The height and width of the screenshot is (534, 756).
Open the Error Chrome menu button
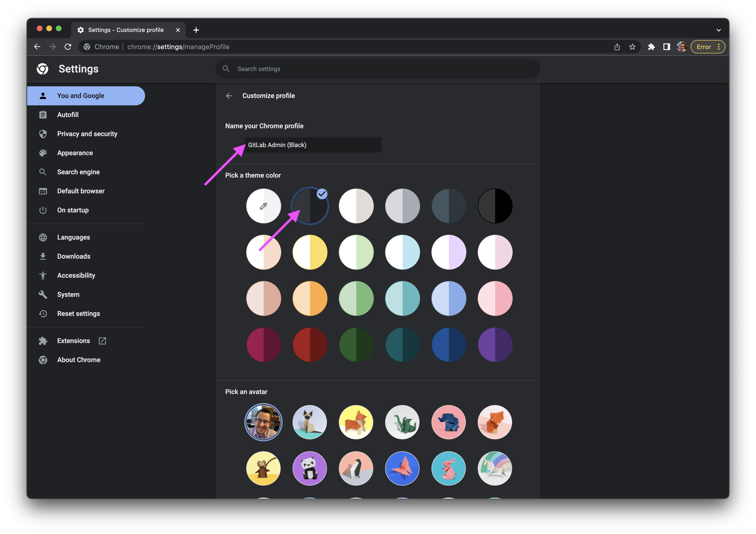[x=708, y=47]
